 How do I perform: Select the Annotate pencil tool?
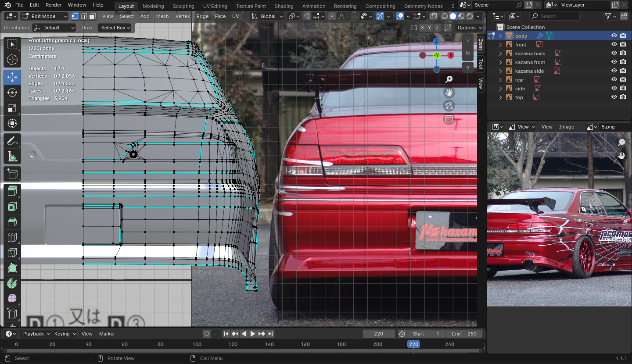(12, 141)
